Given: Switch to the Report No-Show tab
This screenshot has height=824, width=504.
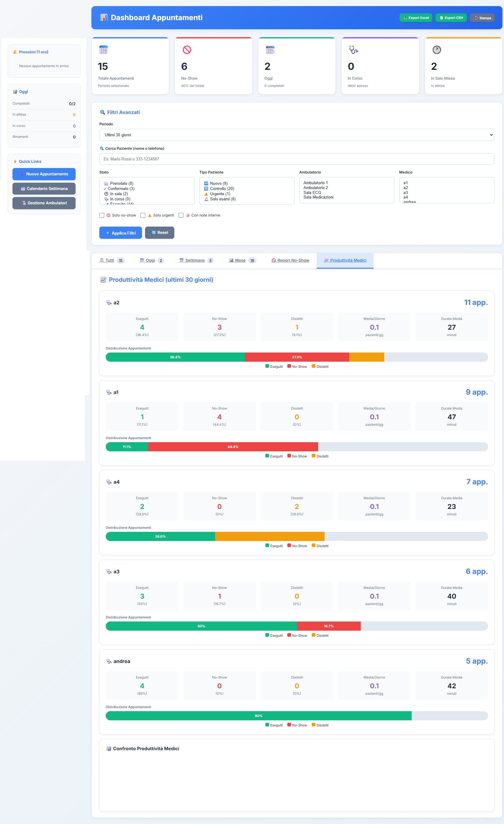Looking at the screenshot, I should tap(290, 260).
